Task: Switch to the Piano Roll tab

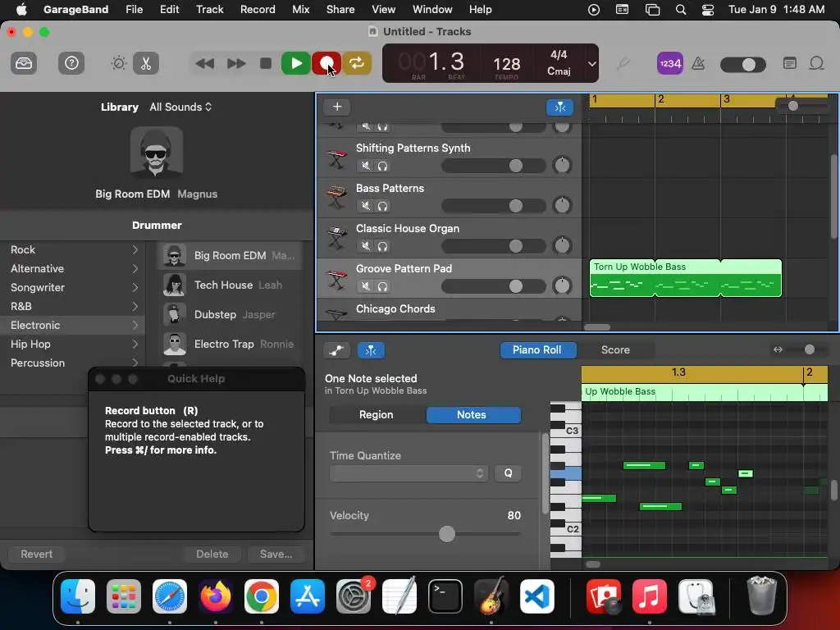Action: (537, 349)
